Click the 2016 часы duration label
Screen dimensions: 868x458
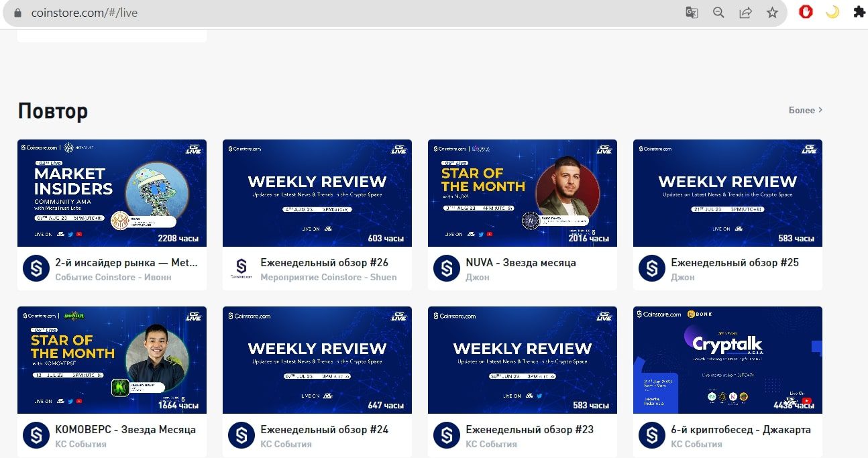589,238
